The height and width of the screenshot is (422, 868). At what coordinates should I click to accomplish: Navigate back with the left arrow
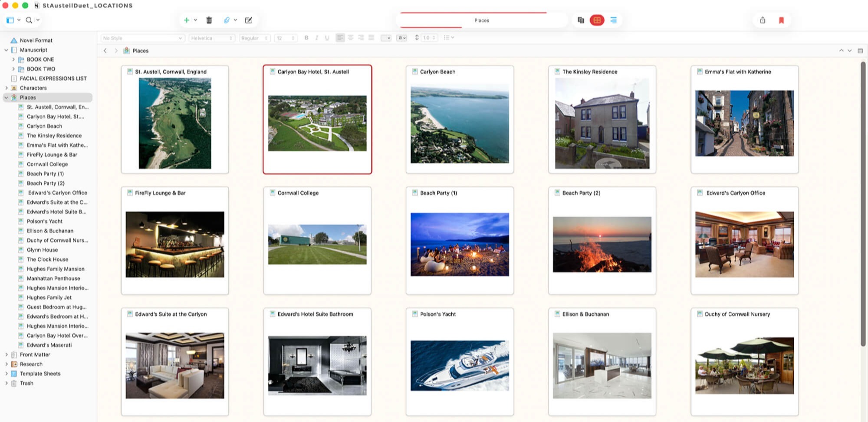pyautogui.click(x=105, y=51)
